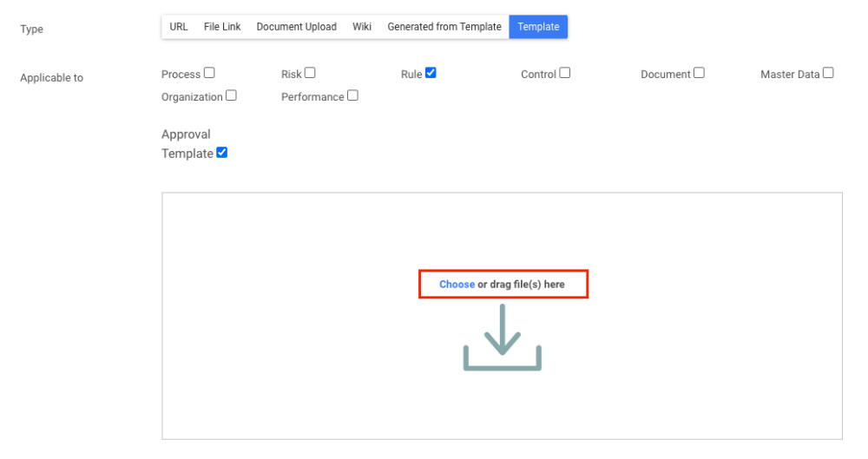
Task: Switch to Generated from Template type
Action: [x=444, y=27]
